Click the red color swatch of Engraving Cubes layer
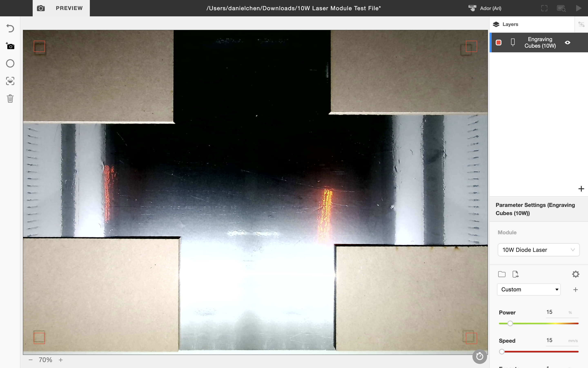Screen dimensions: 588x368 tap(499, 43)
